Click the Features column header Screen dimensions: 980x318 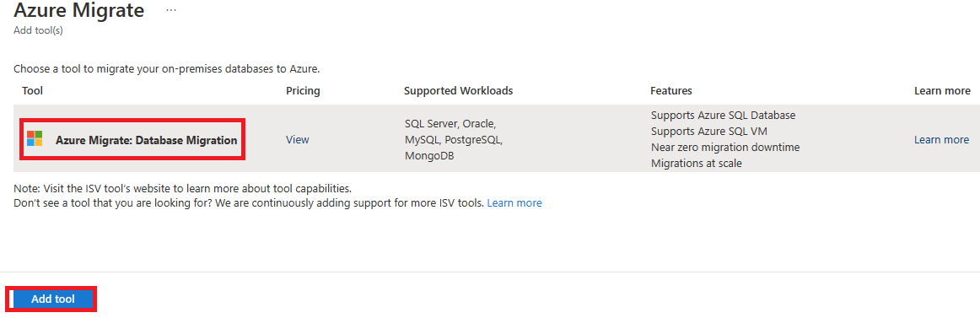[x=671, y=90]
